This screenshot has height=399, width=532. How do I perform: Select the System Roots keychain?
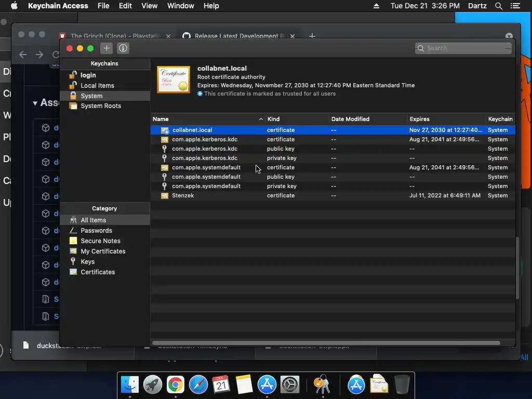[105, 106]
